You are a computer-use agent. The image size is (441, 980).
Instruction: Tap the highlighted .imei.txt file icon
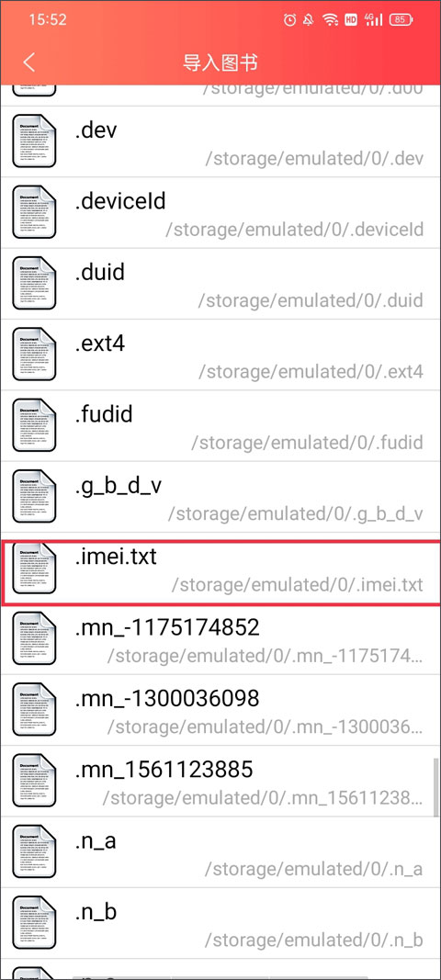pos(34,569)
